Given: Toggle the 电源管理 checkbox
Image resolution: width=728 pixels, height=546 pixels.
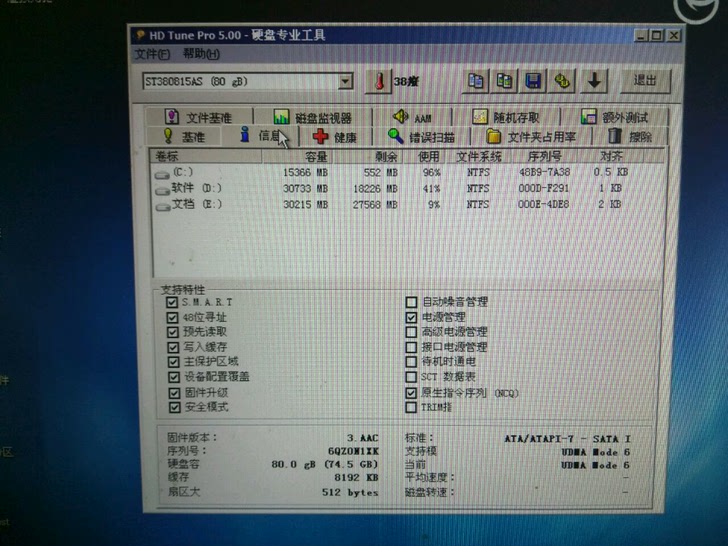Looking at the screenshot, I should 411,318.
